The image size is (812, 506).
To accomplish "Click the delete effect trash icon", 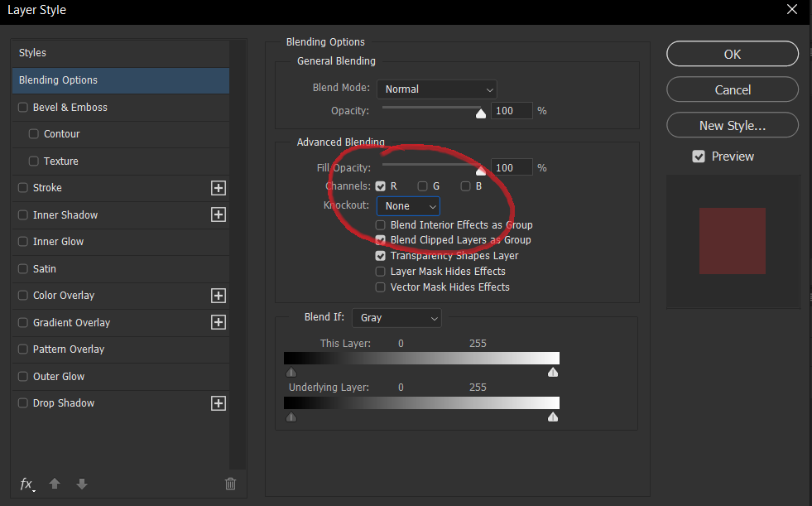I will click(230, 484).
